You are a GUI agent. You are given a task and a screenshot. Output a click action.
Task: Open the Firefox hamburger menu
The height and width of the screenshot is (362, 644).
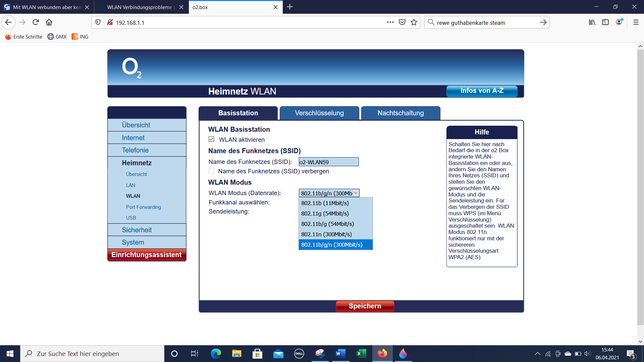click(636, 22)
